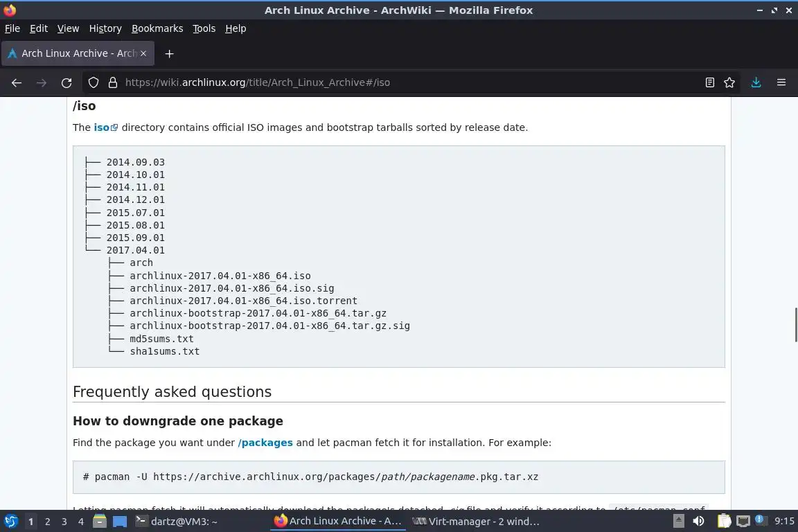Open the History menu
This screenshot has height=532, width=798.
click(105, 28)
